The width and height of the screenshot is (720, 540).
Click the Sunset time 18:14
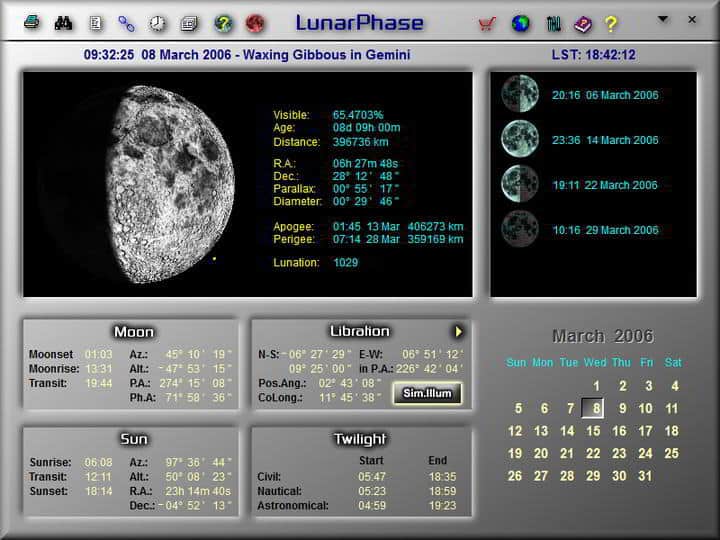pyautogui.click(x=99, y=491)
